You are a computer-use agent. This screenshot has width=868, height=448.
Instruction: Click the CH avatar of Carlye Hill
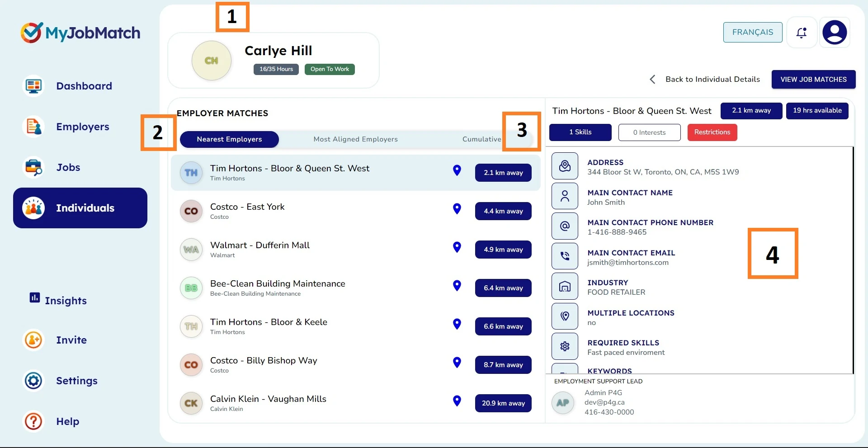212,61
